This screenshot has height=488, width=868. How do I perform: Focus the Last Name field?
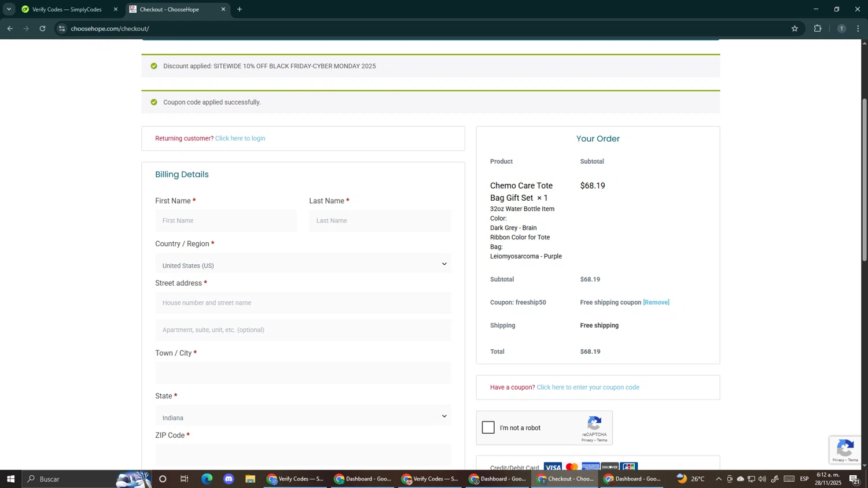point(380,221)
